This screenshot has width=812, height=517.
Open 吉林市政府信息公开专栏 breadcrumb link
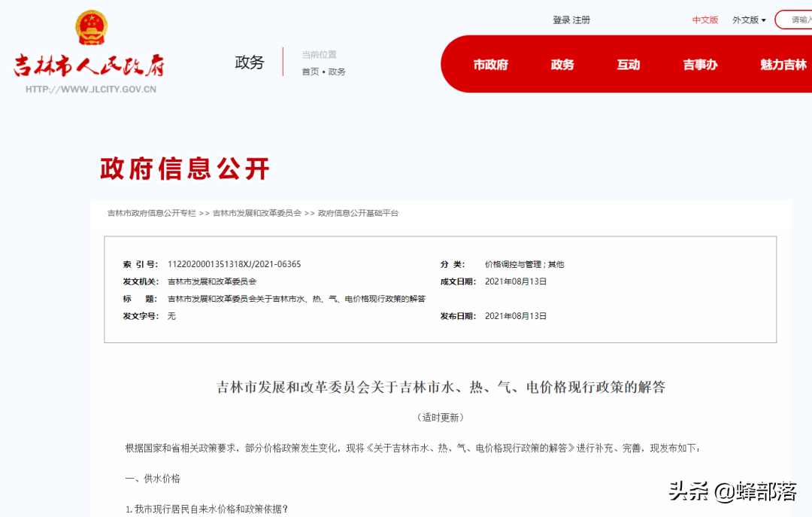(x=152, y=213)
